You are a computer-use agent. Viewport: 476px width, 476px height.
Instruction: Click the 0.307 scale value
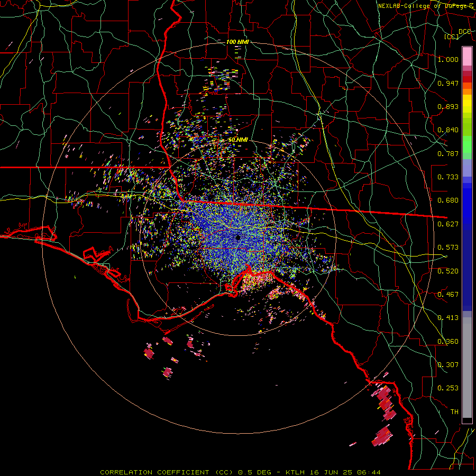tap(448, 365)
